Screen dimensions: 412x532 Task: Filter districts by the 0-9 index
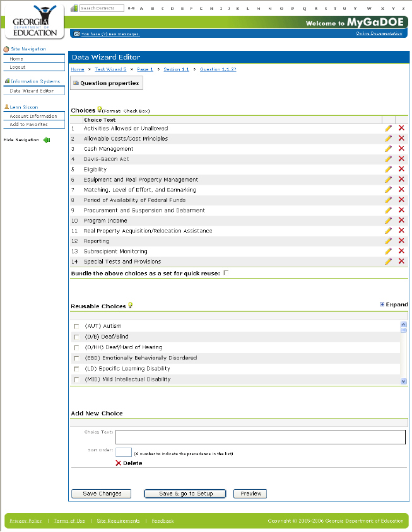point(131,8)
